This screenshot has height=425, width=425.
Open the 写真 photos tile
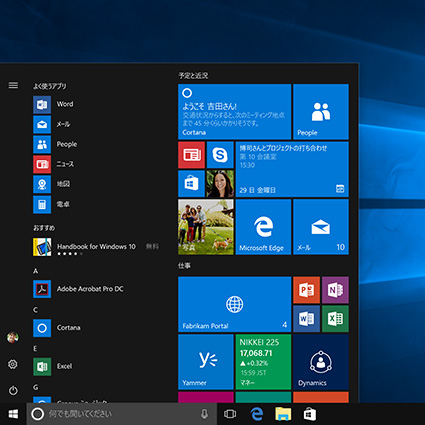[206, 227]
